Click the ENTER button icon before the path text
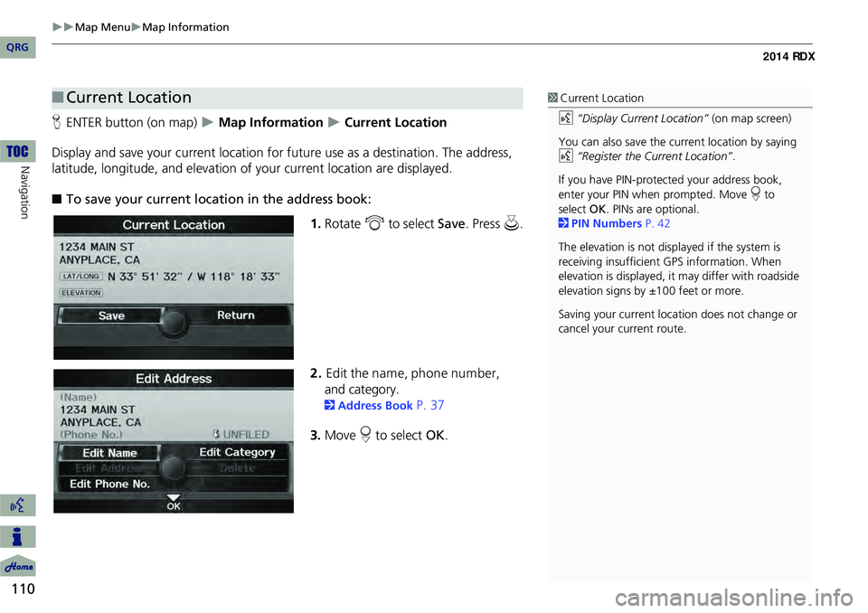This screenshot has width=868, height=613. 56,122
